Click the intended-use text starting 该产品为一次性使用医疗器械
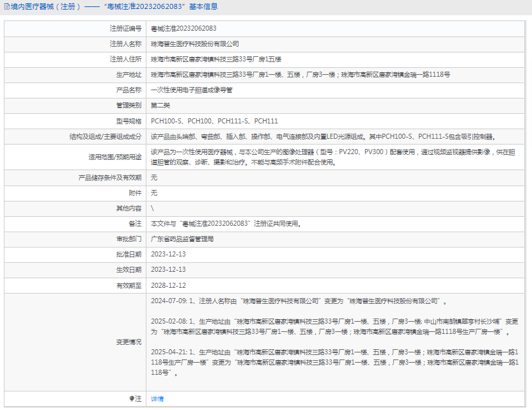 [333, 157]
